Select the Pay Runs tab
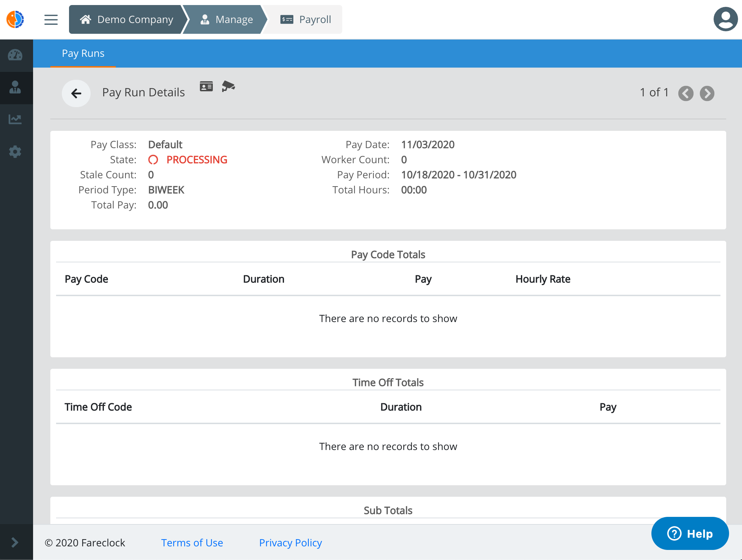 click(83, 54)
